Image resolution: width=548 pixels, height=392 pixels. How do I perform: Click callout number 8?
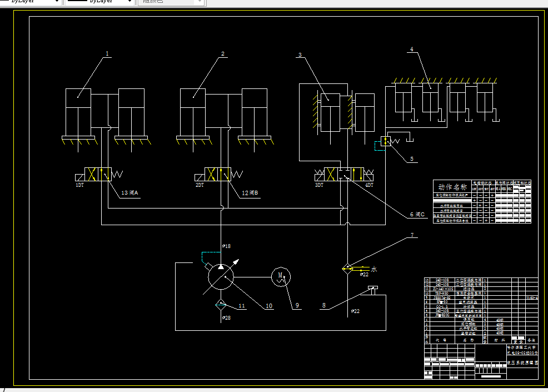(x=323, y=305)
